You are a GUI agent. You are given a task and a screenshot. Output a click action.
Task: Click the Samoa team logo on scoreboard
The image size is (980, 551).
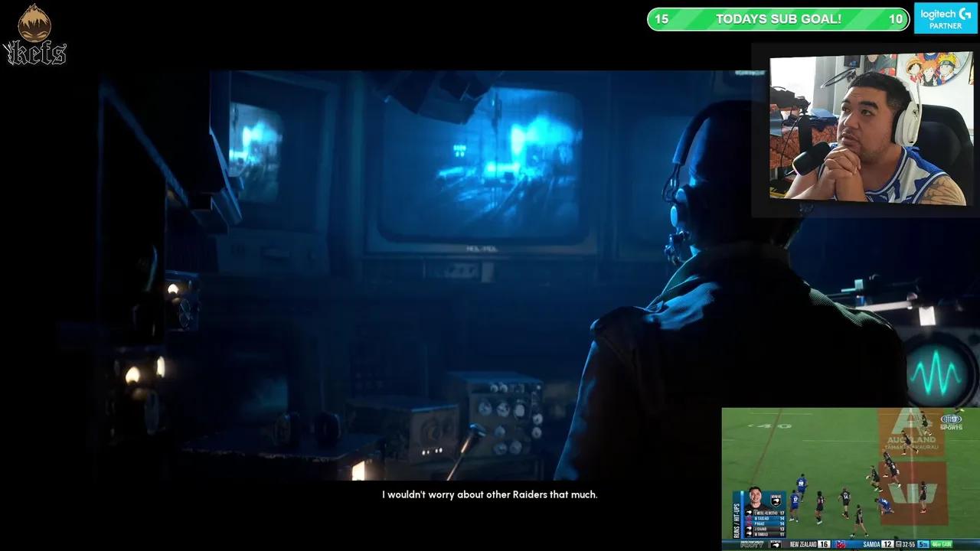(x=841, y=544)
